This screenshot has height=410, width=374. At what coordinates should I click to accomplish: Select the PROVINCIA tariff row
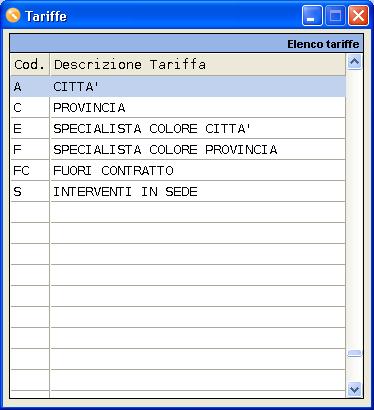point(178,108)
